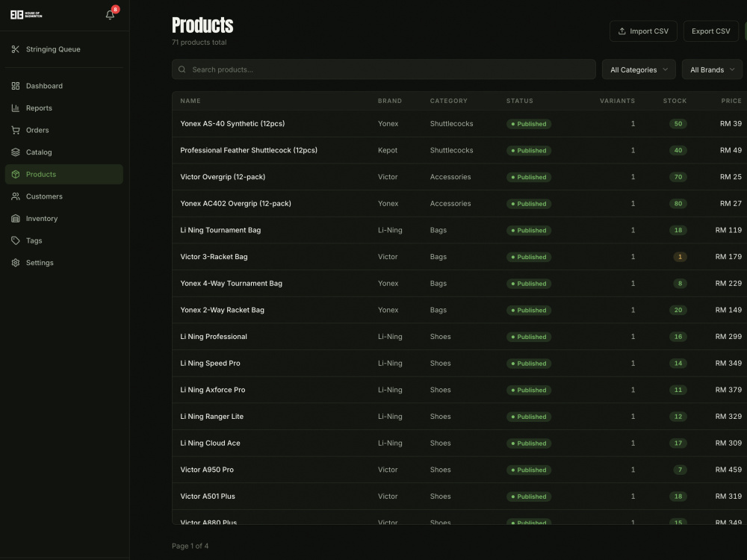The image size is (747, 560).
Task: Click the Inventory warehouse icon
Action: (x=15, y=219)
